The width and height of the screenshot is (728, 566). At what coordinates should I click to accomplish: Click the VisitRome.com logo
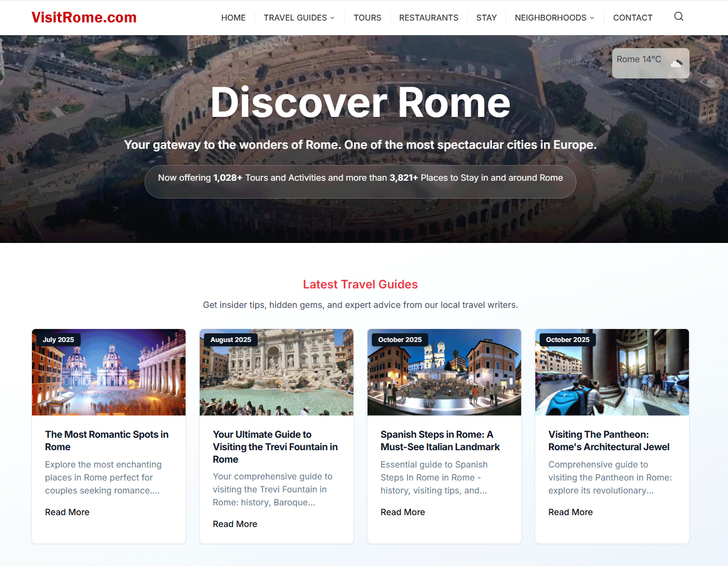[83, 17]
